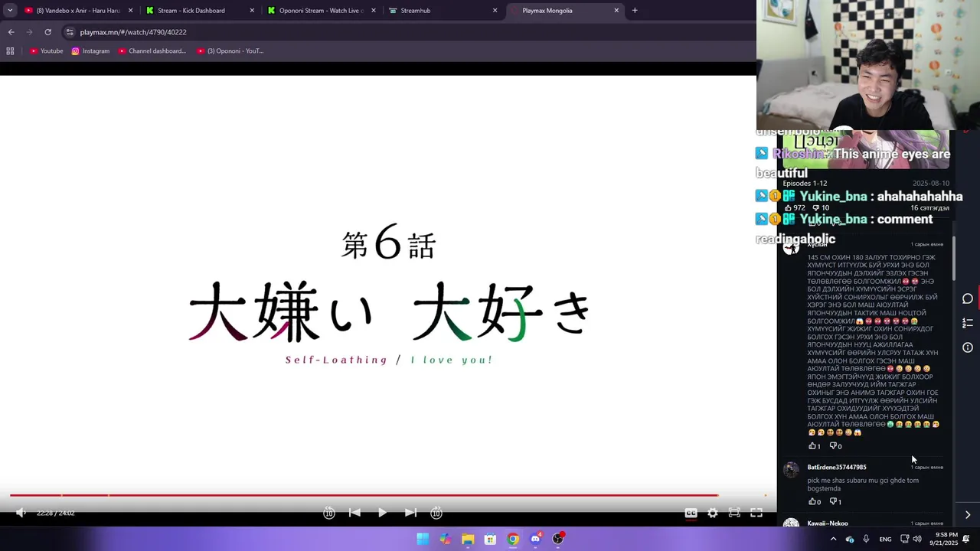Click the comments panel scrollbar

pyautogui.click(x=953, y=260)
